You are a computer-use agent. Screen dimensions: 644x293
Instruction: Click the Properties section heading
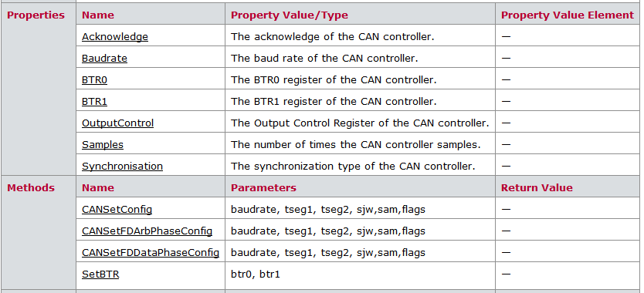36,15
